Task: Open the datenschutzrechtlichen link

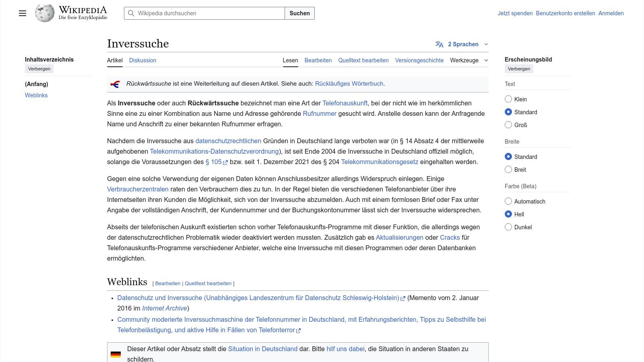Action: click(x=228, y=141)
